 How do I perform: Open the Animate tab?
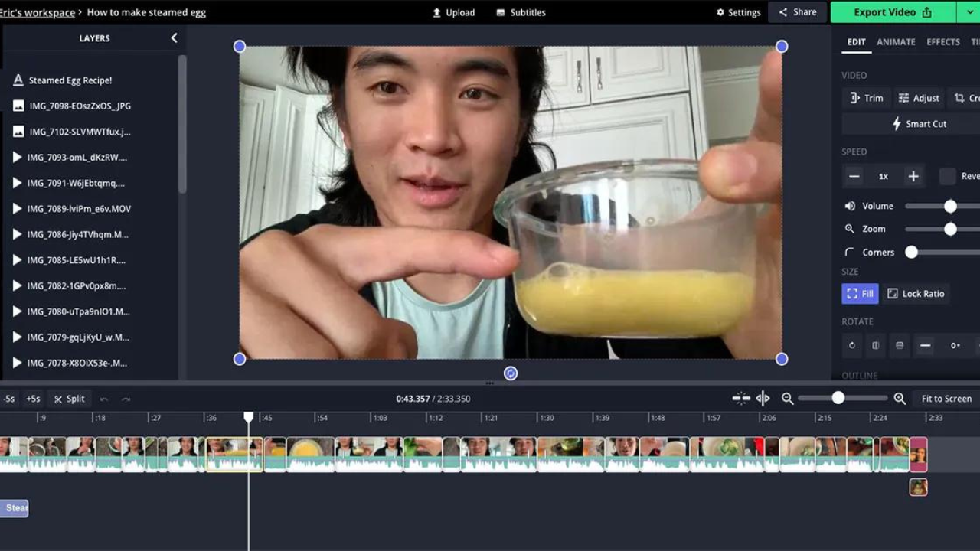click(x=896, y=42)
